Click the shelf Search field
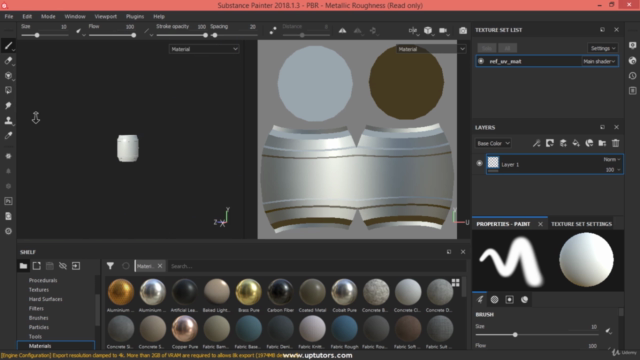The width and height of the screenshot is (640, 360). (316, 266)
